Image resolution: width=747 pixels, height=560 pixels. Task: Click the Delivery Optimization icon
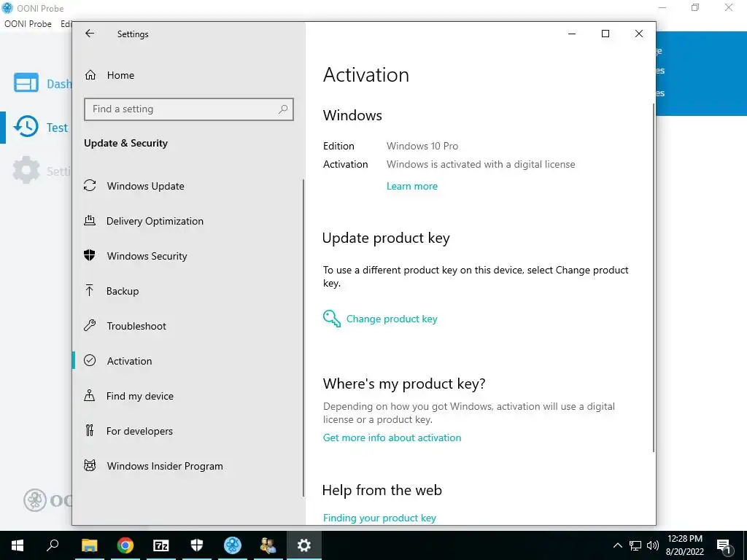coord(90,220)
